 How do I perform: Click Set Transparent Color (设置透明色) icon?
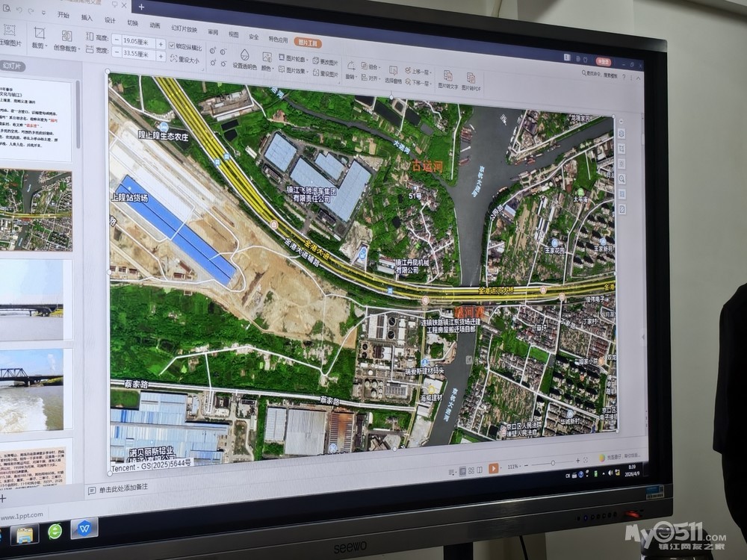(244, 58)
